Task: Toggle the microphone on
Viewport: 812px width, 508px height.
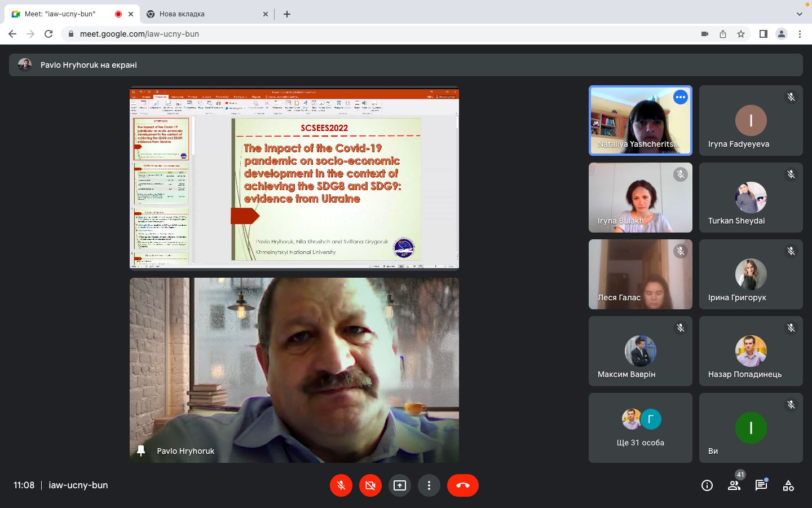Action: tap(341, 485)
